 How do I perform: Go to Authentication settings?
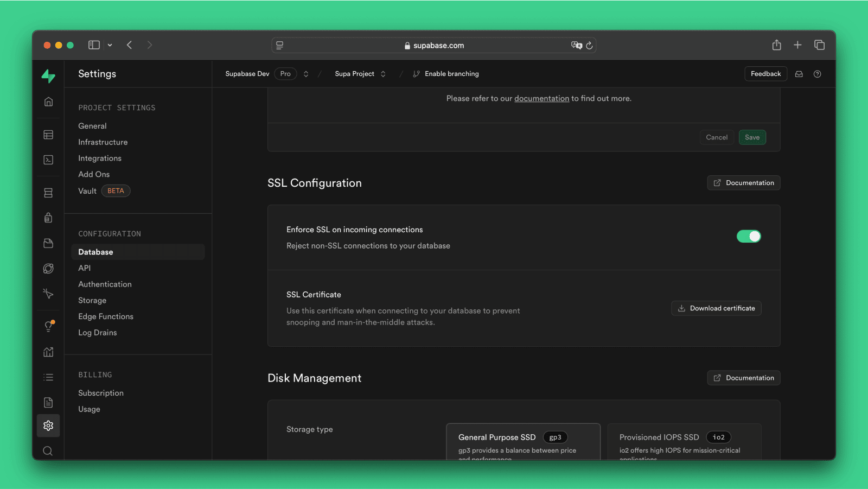pos(105,284)
